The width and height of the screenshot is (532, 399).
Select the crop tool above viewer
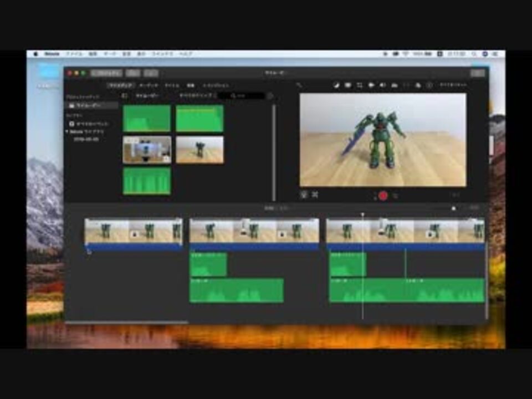360,85
